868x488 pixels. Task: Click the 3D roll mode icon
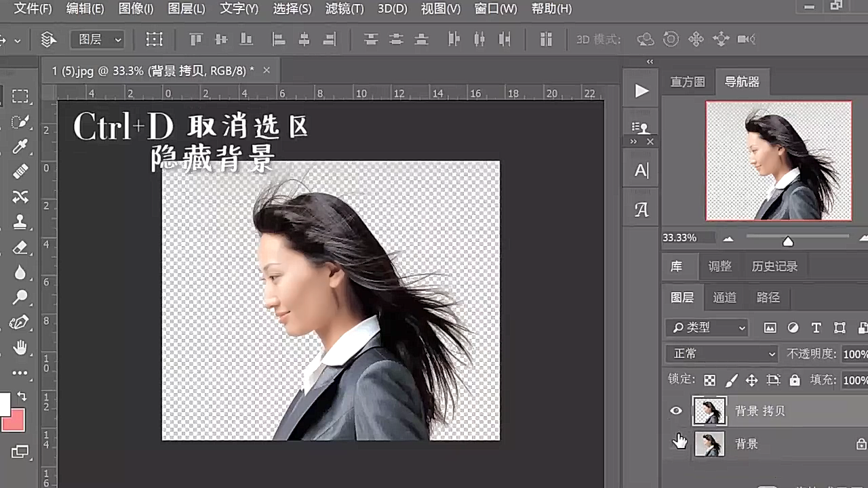[671, 39]
